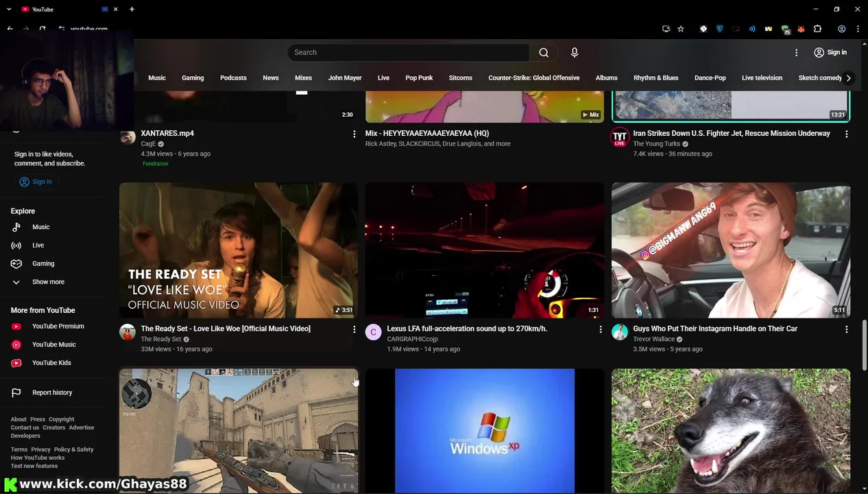
Task: Open Trevor Wallace channel avatar
Action: coord(620,333)
